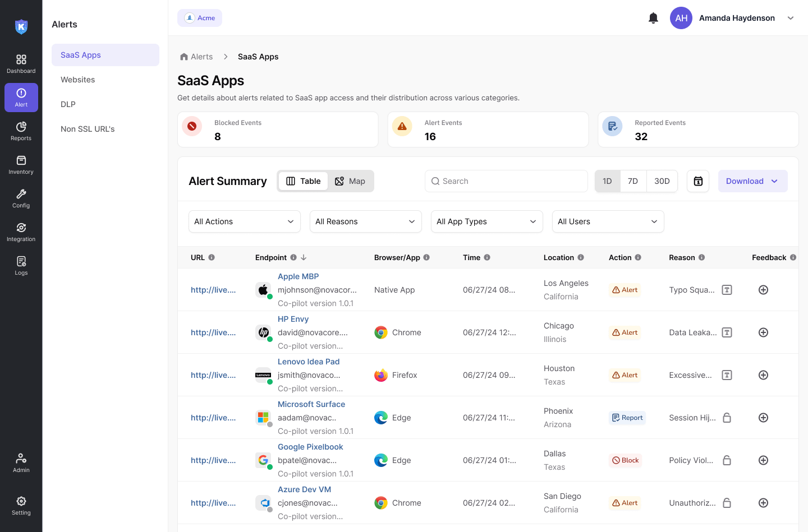Click the Acme tenant button
808x532 pixels.
200,18
